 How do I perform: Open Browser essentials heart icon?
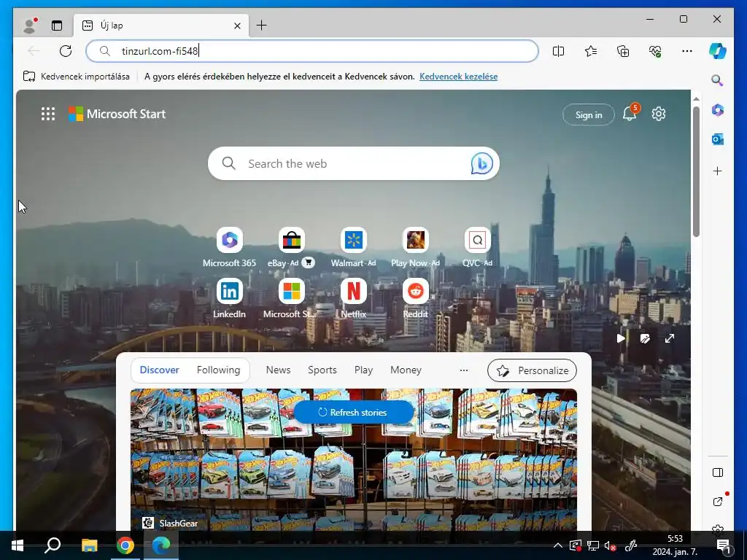tap(655, 51)
